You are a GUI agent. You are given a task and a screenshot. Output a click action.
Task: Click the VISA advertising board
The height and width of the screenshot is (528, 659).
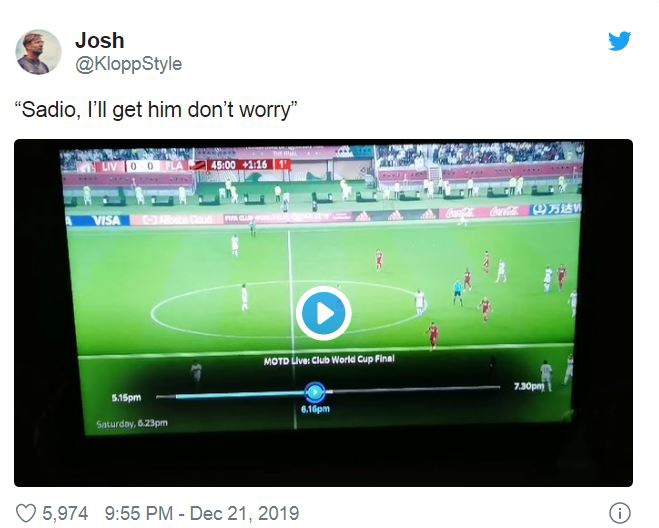pos(106,220)
